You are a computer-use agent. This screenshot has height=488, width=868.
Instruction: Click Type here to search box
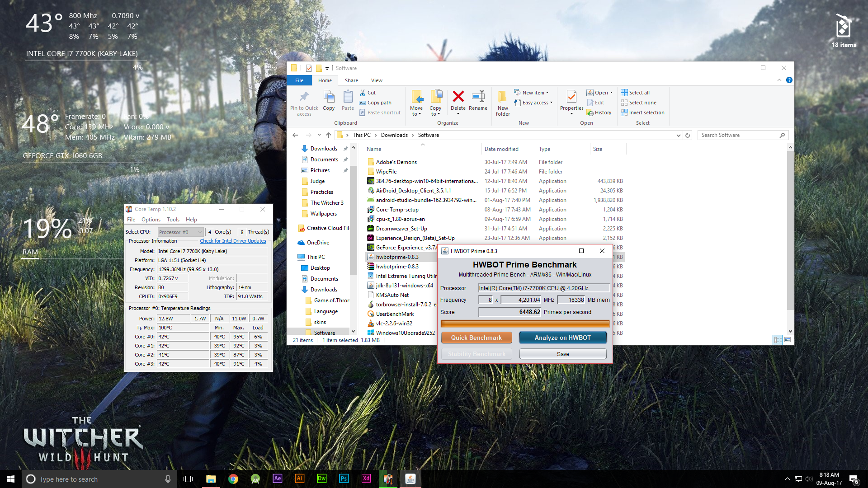point(99,479)
